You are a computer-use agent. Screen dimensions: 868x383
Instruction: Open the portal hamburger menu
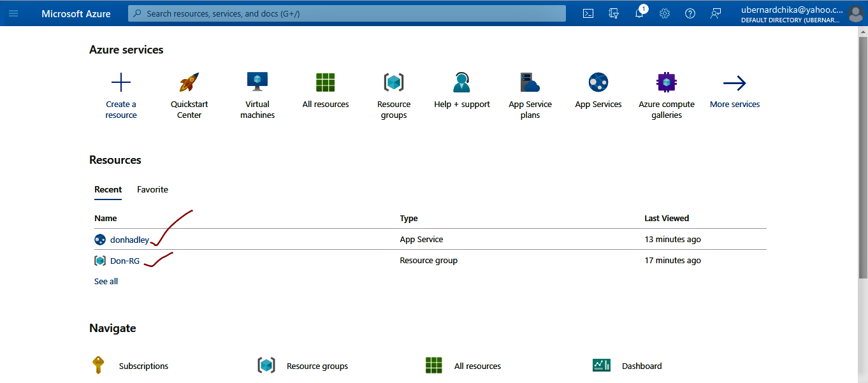click(x=13, y=13)
